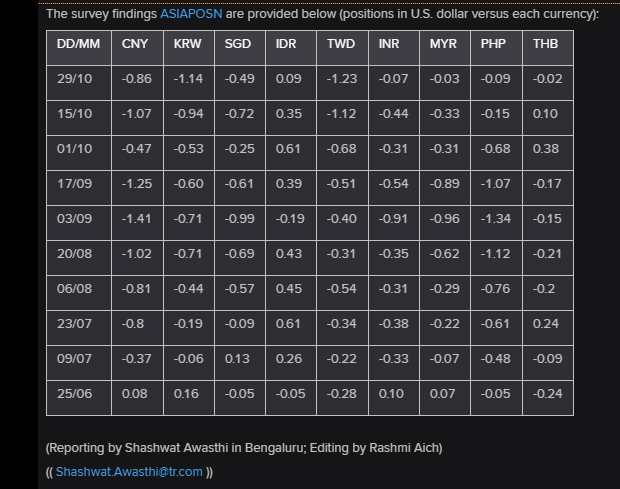Image resolution: width=620 pixels, height=489 pixels.
Task: Click PHP value -1.34 in the table
Action: point(494,219)
